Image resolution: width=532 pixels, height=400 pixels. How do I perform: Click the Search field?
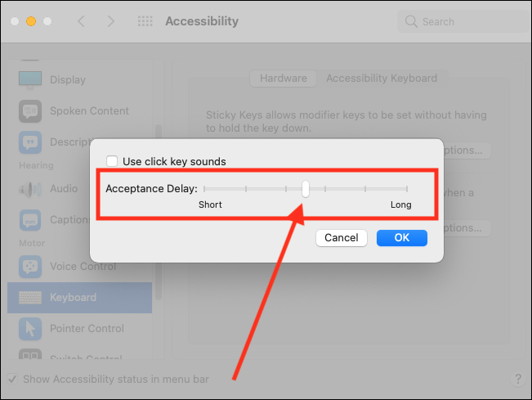(464, 21)
